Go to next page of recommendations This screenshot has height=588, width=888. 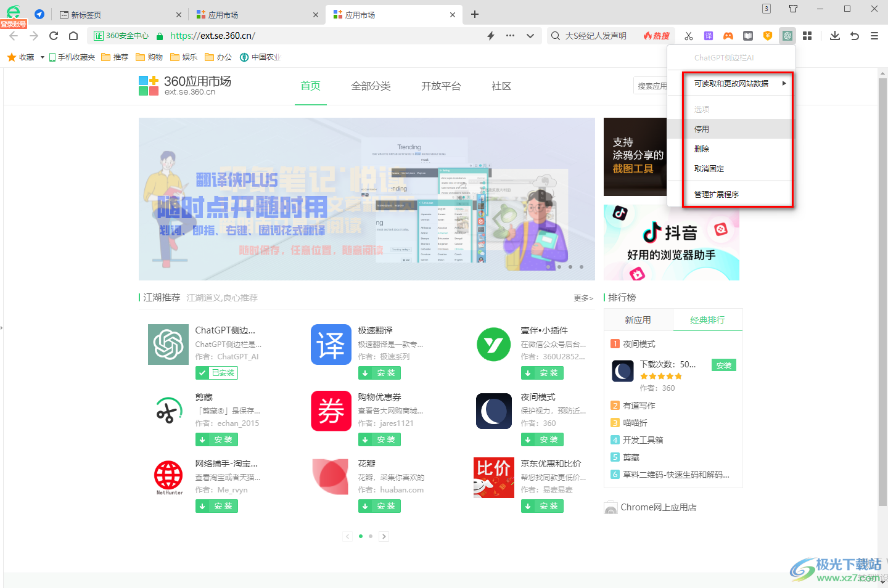coord(384,536)
